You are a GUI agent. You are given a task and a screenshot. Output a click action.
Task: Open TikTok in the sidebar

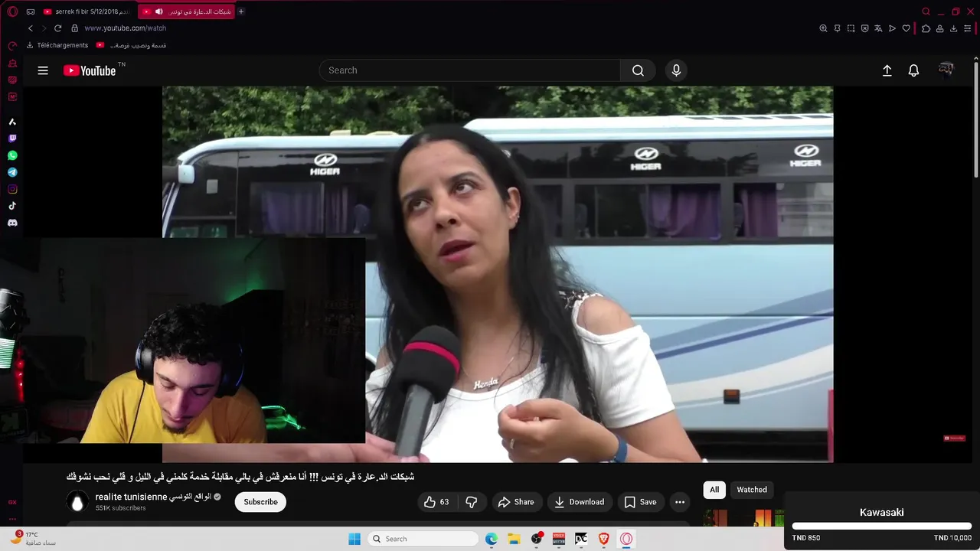click(x=12, y=206)
